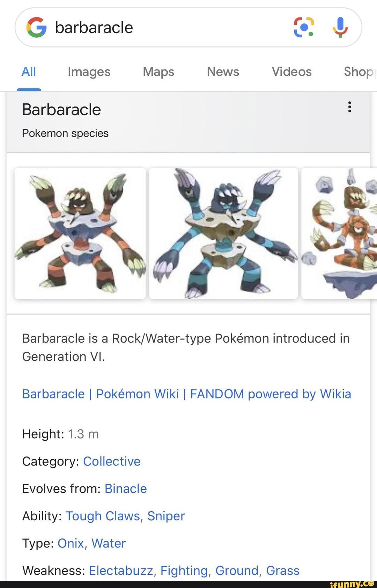Select the Maps tab
This screenshot has width=377, height=588.
(x=158, y=72)
